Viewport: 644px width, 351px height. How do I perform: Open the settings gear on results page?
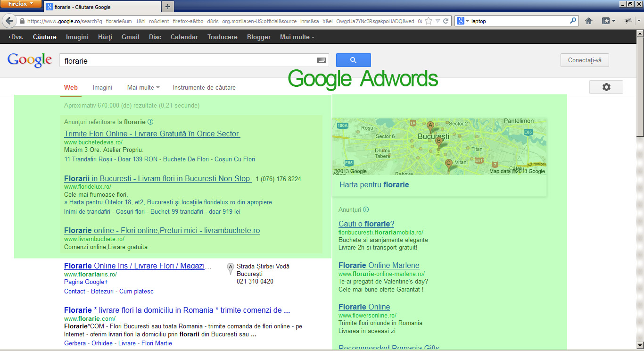(606, 87)
